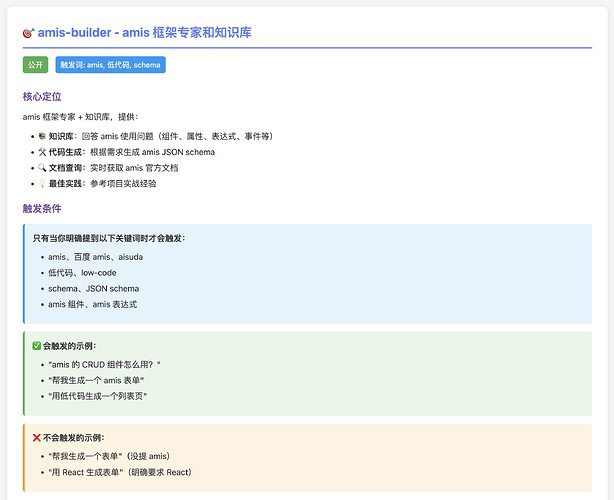Select the 触发条件 heading
Screen dimensions: 614x500
[x=42, y=208]
